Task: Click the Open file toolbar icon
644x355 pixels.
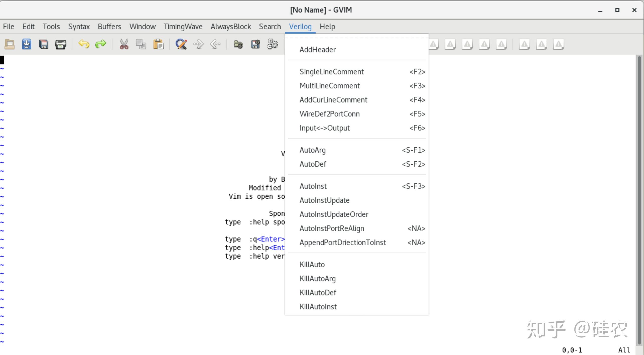Action: point(10,44)
